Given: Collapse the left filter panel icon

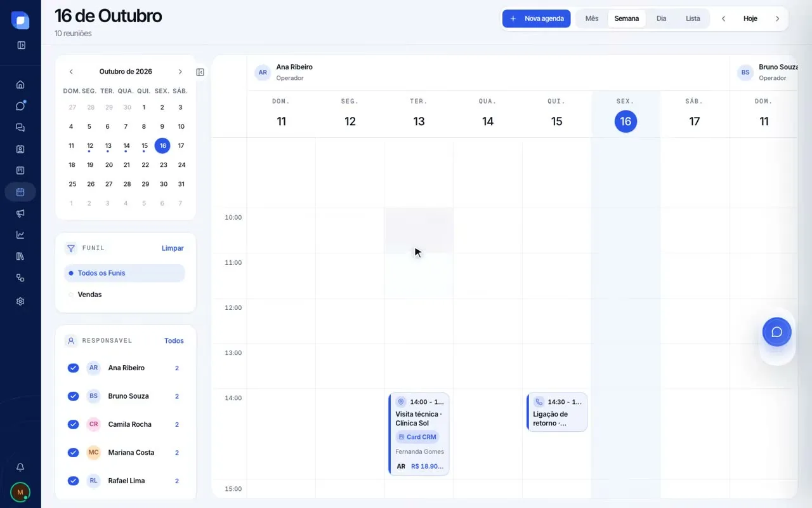Looking at the screenshot, I should pyautogui.click(x=200, y=72).
